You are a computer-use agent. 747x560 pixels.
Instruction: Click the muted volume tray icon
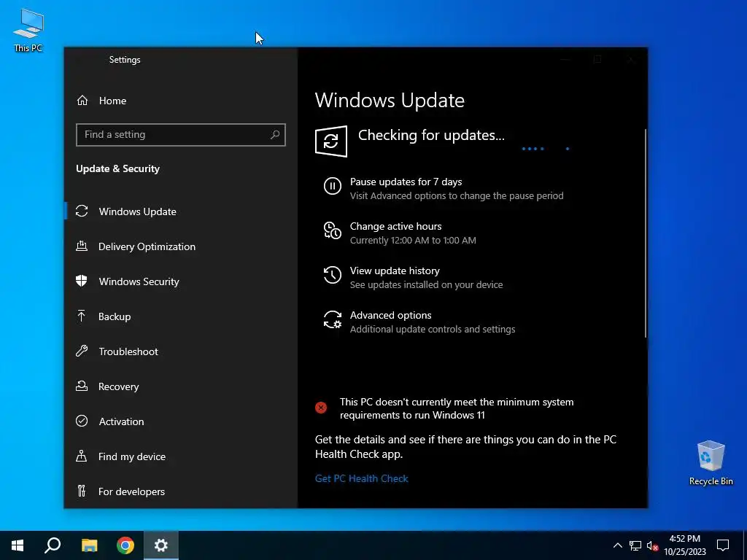coord(652,545)
